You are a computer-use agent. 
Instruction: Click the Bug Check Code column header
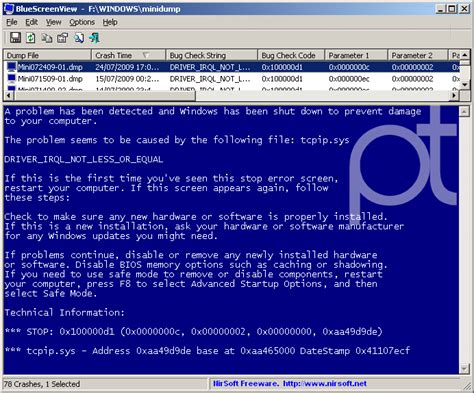pyautogui.click(x=291, y=55)
